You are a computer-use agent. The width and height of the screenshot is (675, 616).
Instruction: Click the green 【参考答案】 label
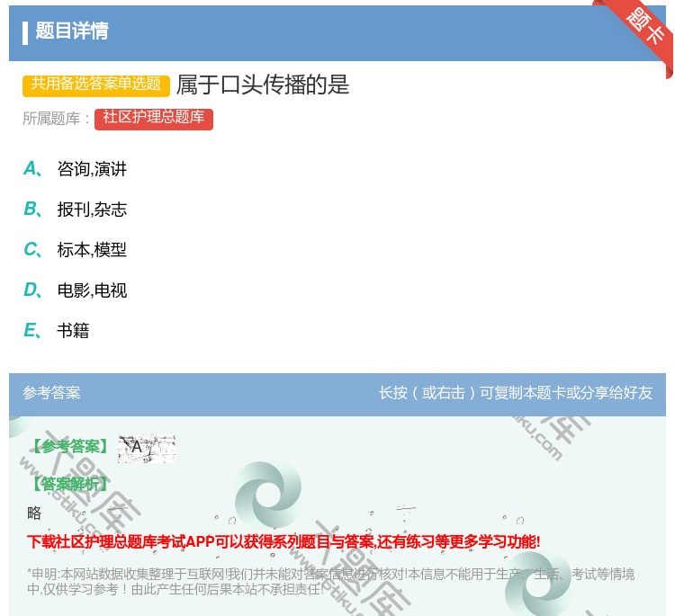(71, 447)
